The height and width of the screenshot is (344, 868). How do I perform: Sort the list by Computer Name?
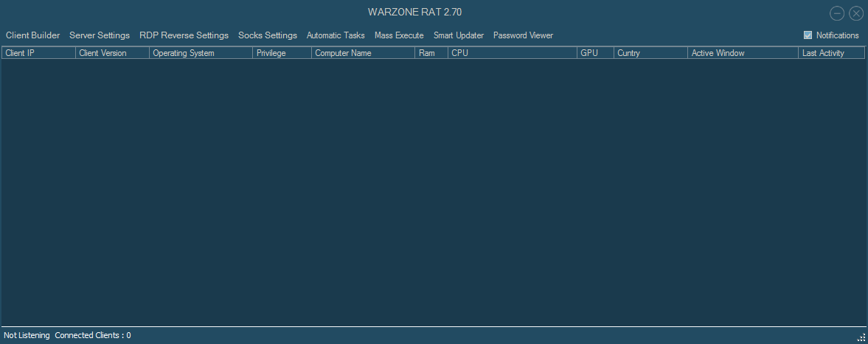click(x=363, y=53)
